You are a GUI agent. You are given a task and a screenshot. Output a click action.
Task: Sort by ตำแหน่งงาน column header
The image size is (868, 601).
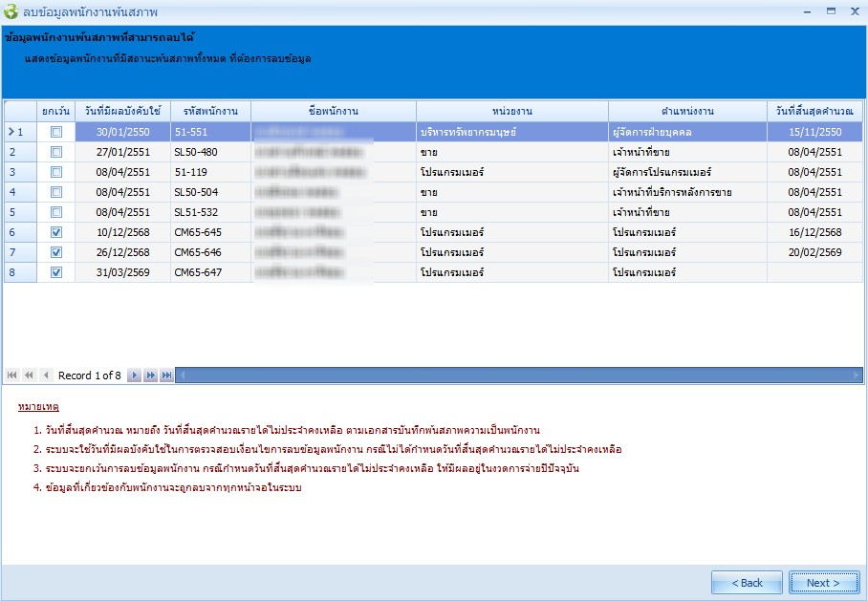tap(687, 111)
